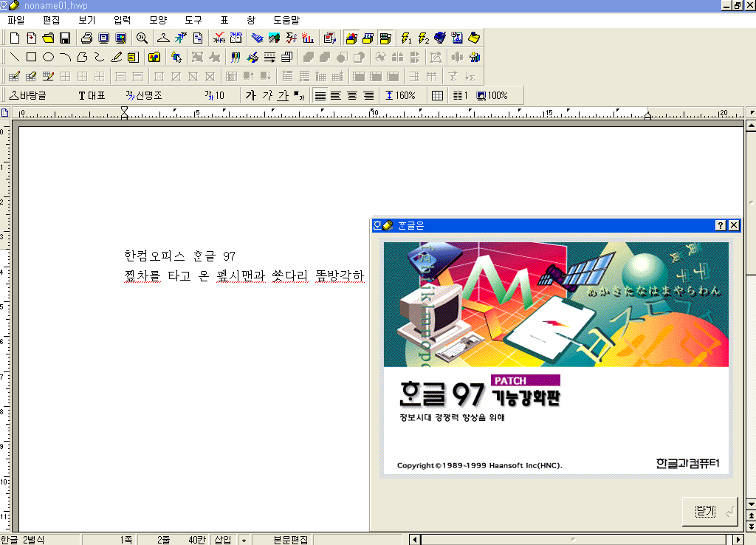Select the rectangle drawing tool
The width and height of the screenshot is (756, 545).
coord(31,56)
